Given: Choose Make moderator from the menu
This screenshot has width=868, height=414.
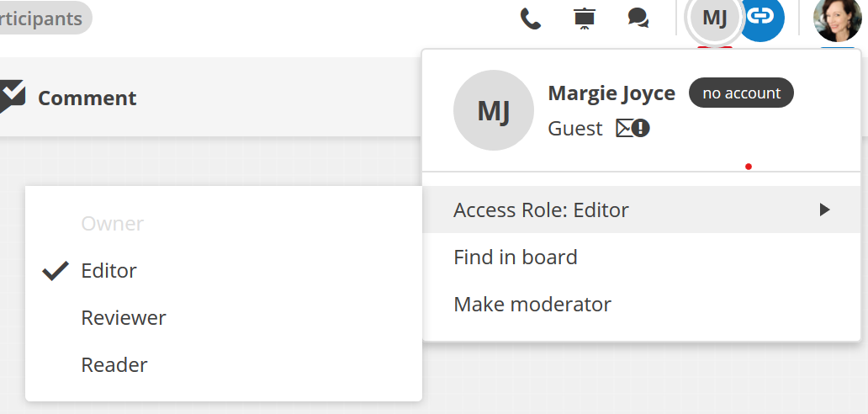Looking at the screenshot, I should pyautogui.click(x=532, y=305).
